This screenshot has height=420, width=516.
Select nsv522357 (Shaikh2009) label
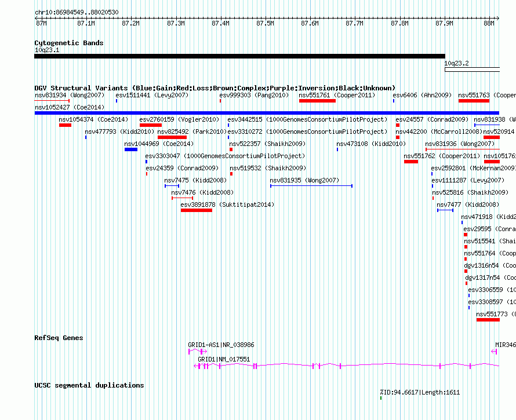267,144
